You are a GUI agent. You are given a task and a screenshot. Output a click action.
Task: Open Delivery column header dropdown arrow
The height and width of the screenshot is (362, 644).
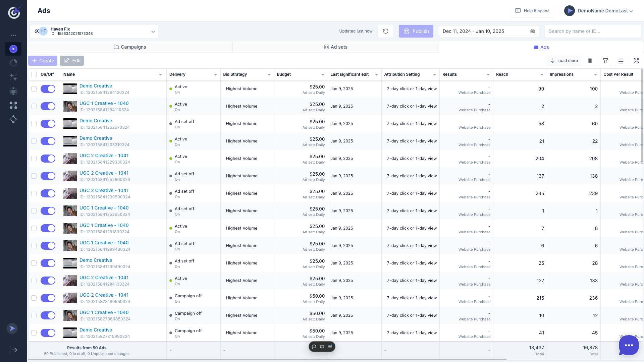[x=215, y=74]
